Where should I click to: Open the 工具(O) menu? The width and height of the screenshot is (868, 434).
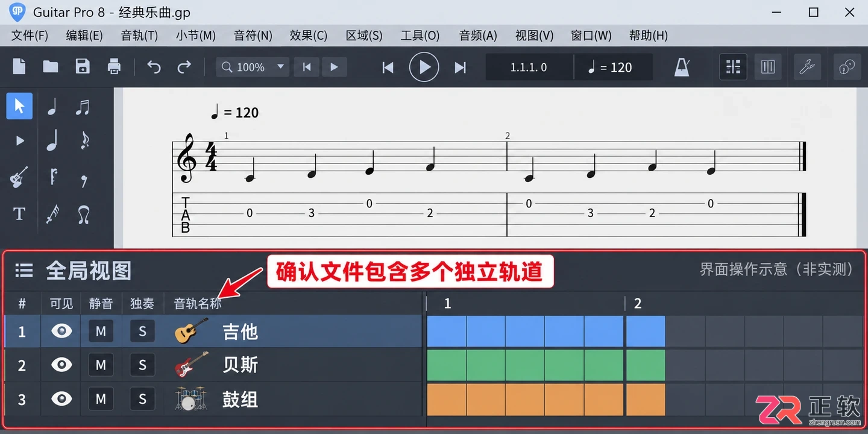click(420, 36)
